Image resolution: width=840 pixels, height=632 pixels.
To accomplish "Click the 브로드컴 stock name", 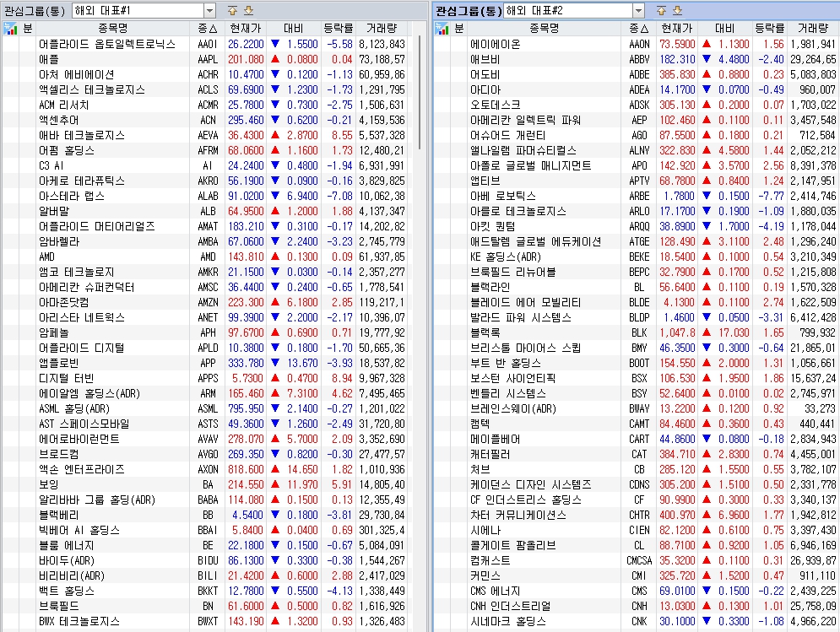I will coord(59,454).
